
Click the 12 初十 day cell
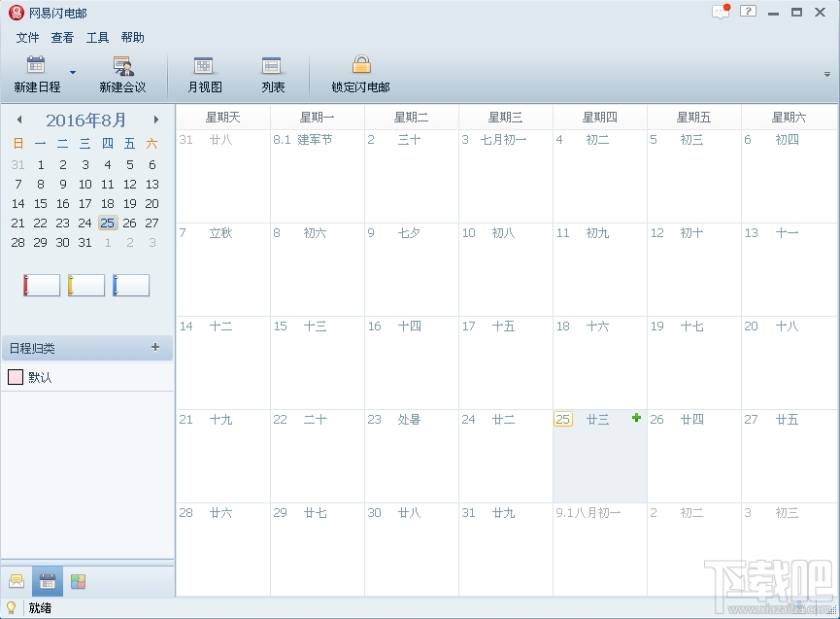tap(694, 269)
